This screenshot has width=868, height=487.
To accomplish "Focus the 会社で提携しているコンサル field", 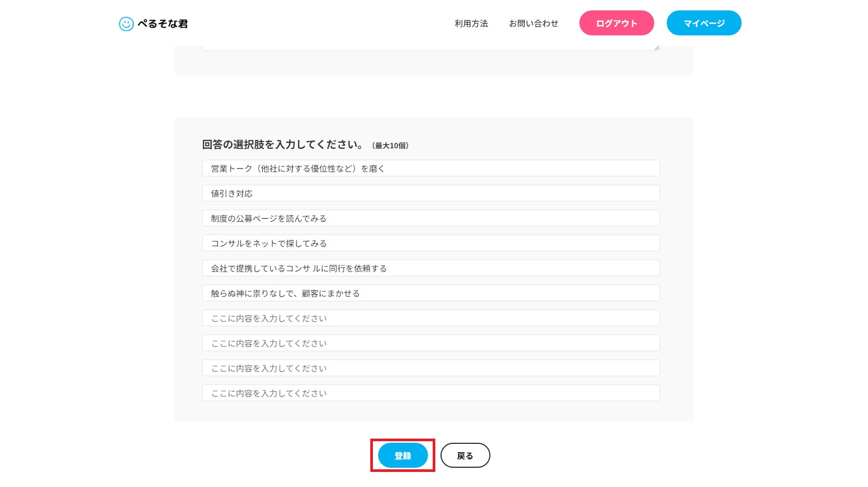I will coord(431,268).
